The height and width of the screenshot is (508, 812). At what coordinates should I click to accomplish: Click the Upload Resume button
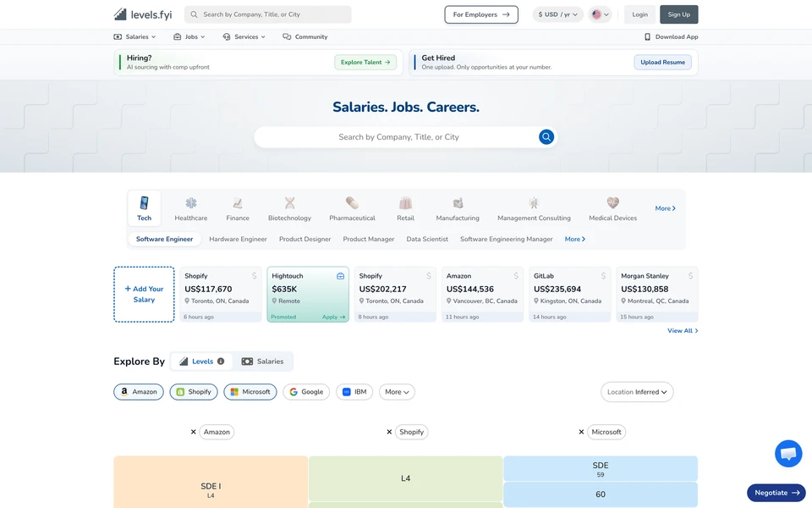[662, 62]
